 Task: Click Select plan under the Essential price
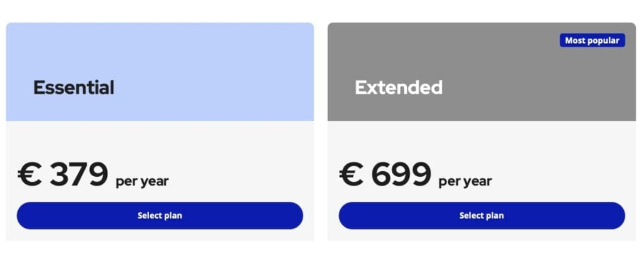[160, 216]
